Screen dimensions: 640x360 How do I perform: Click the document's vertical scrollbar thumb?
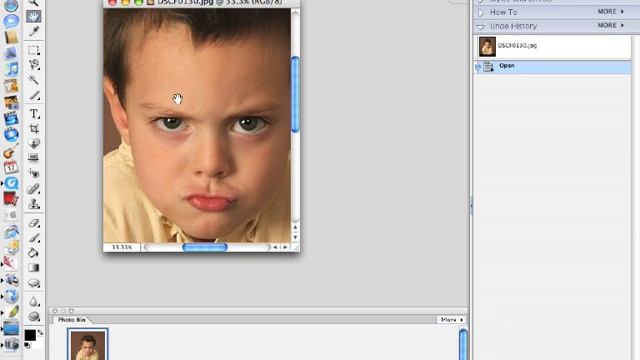(295, 94)
